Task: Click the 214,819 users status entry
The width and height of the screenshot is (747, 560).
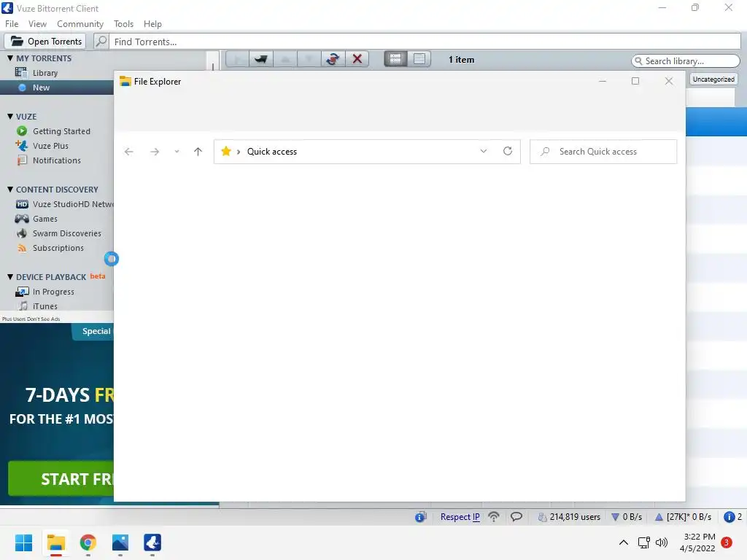Action: coord(569,517)
